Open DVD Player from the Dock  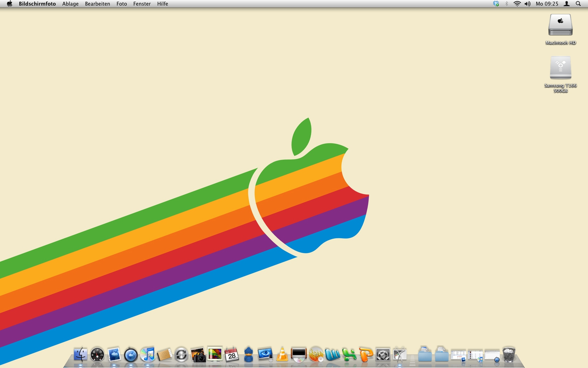[299, 355]
